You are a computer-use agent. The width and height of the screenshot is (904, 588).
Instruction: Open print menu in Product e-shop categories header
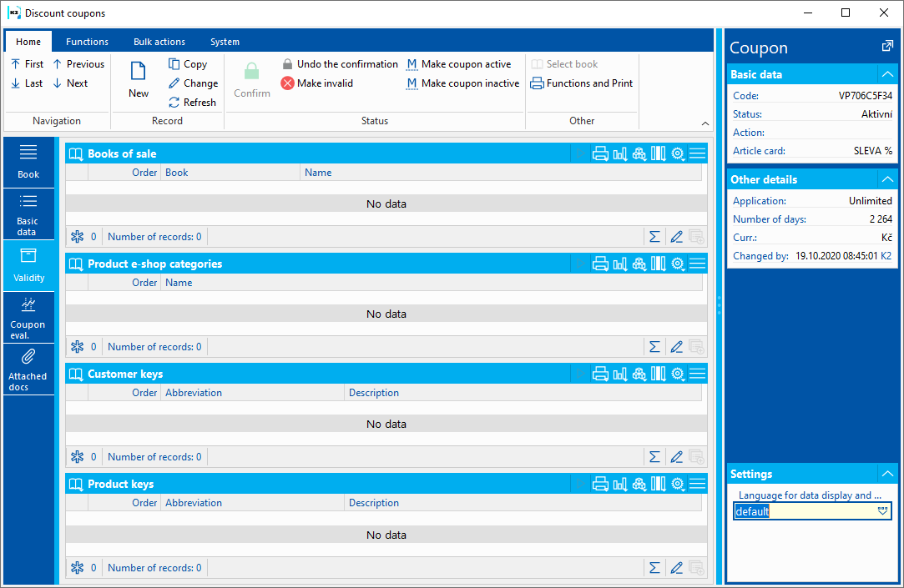pos(600,264)
